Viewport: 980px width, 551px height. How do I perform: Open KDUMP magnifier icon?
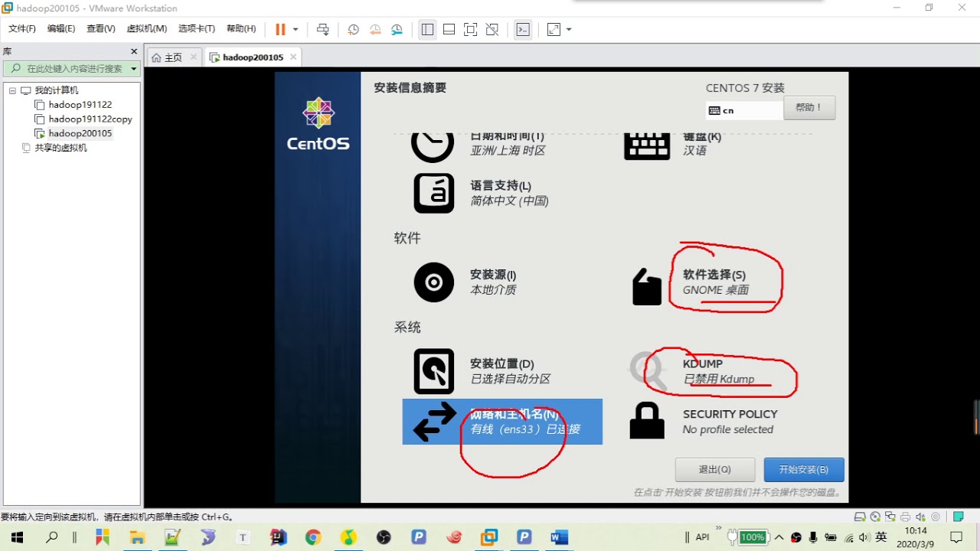tap(647, 370)
